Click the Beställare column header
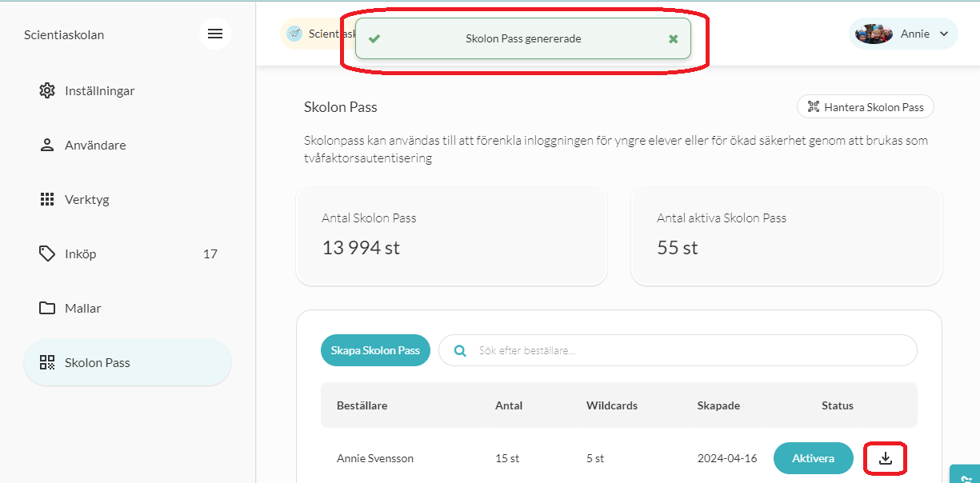Screen dimensions: 980x483 pyautogui.click(x=362, y=405)
